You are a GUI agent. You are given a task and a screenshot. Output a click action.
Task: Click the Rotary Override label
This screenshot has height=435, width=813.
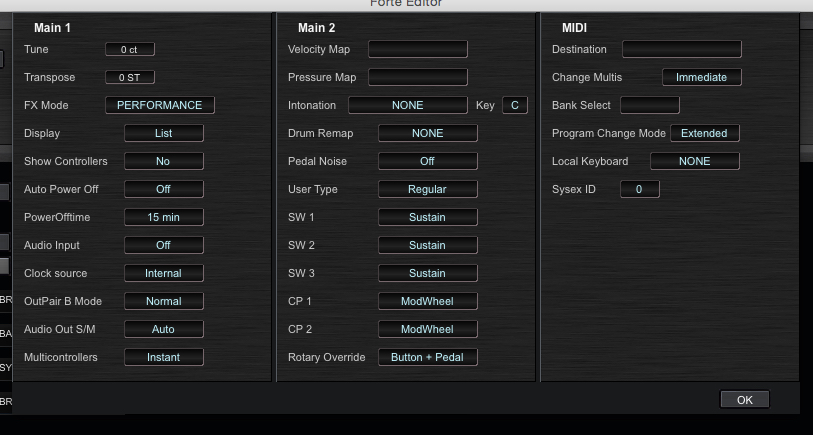coord(327,357)
